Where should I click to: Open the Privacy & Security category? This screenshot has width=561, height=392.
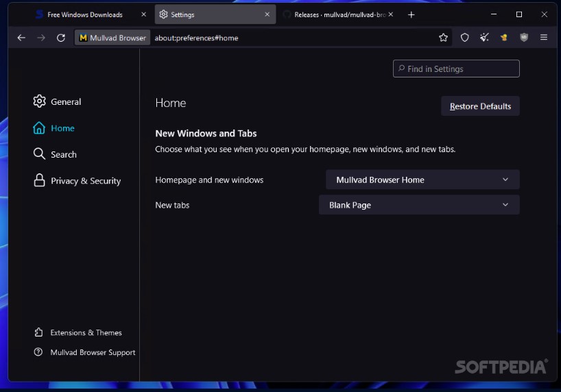77,181
